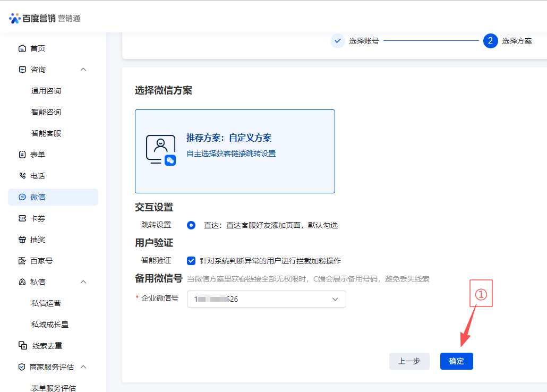Click the 线索去重 dedupe icon

coord(23,346)
